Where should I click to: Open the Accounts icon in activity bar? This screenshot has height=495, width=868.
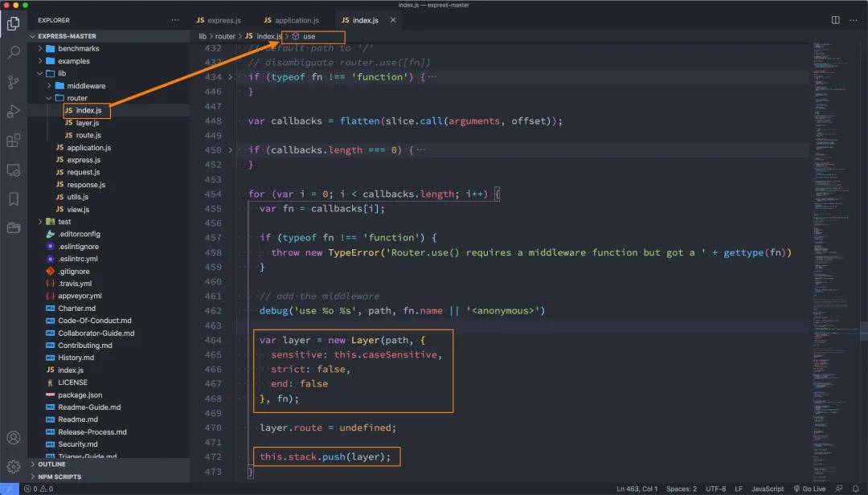coord(14,437)
